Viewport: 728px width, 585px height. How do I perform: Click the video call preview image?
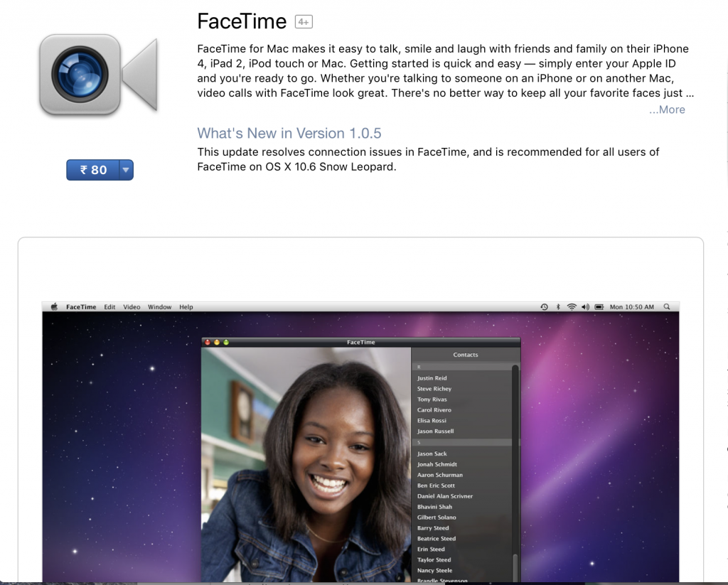pyautogui.click(x=306, y=464)
